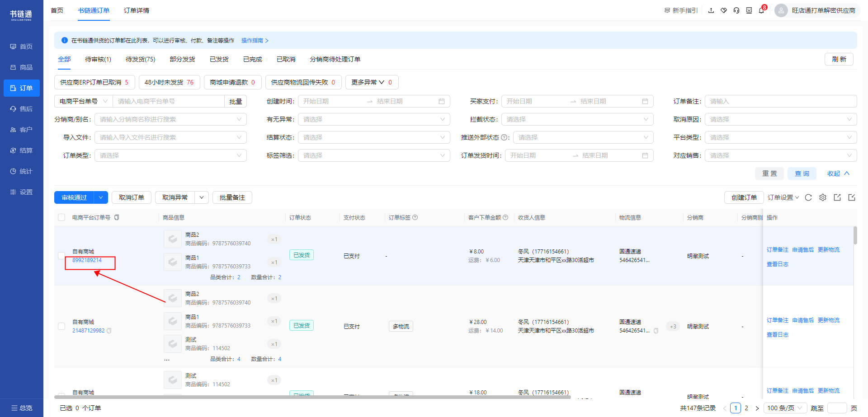The image size is (868, 417).
Task: Open 统计 in the left sidebar
Action: pos(22,171)
